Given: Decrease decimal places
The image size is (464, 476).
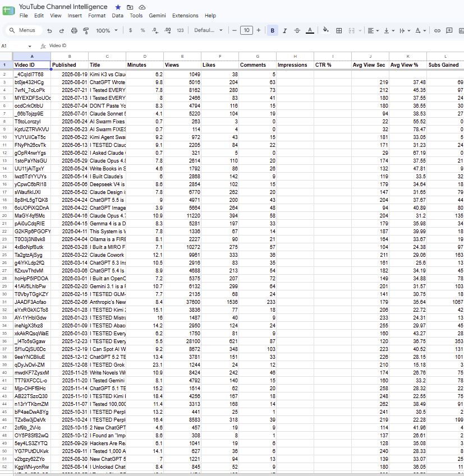Looking at the screenshot, I should point(155,30).
